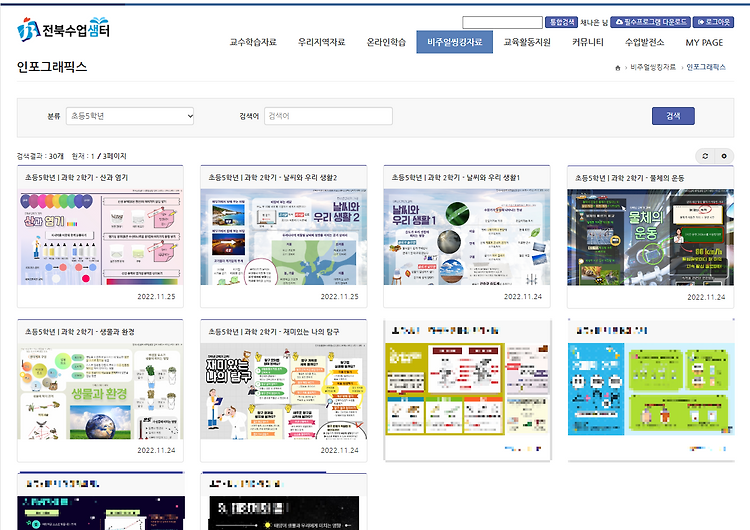Click date 2022.11.25 under 산과 염기

coord(156,297)
